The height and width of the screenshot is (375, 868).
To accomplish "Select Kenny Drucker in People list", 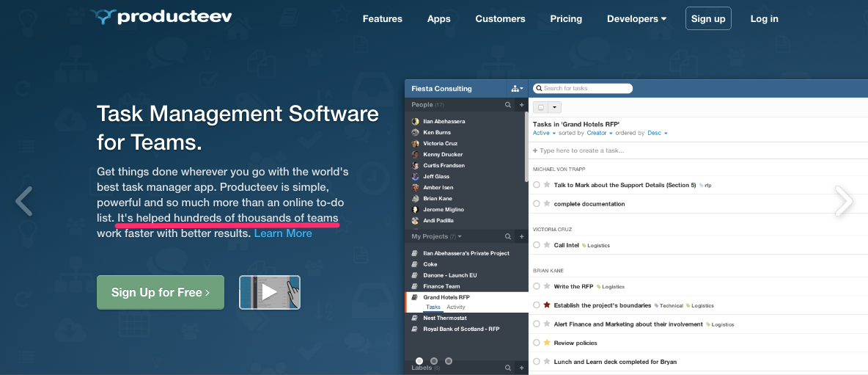I will click(x=442, y=155).
